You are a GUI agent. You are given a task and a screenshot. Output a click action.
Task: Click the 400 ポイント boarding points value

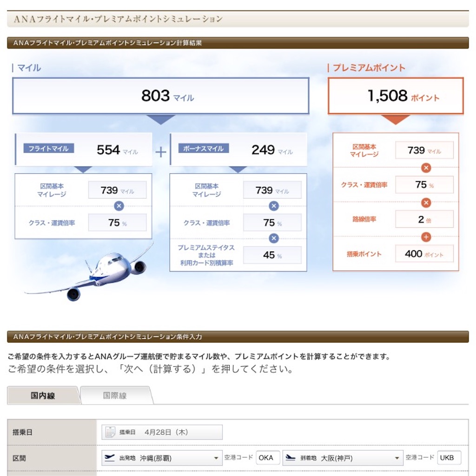(424, 253)
